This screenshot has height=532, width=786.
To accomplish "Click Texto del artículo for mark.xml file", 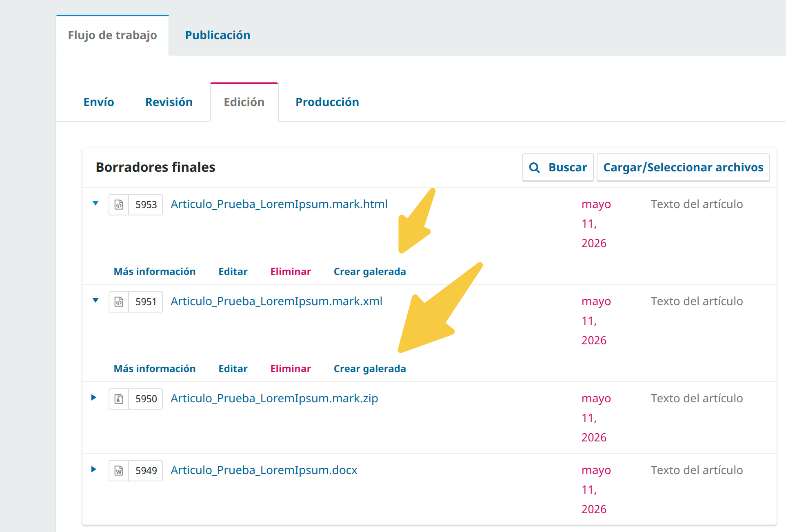I will (697, 301).
